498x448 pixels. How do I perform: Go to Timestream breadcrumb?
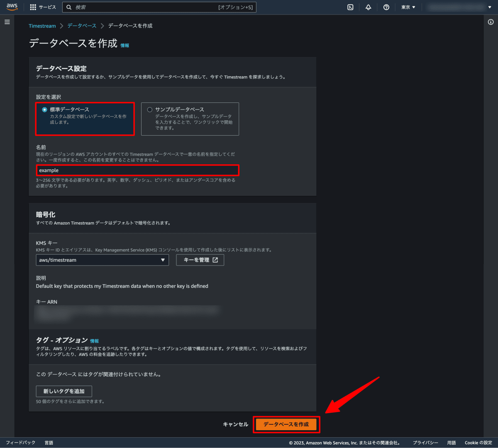tap(42, 26)
